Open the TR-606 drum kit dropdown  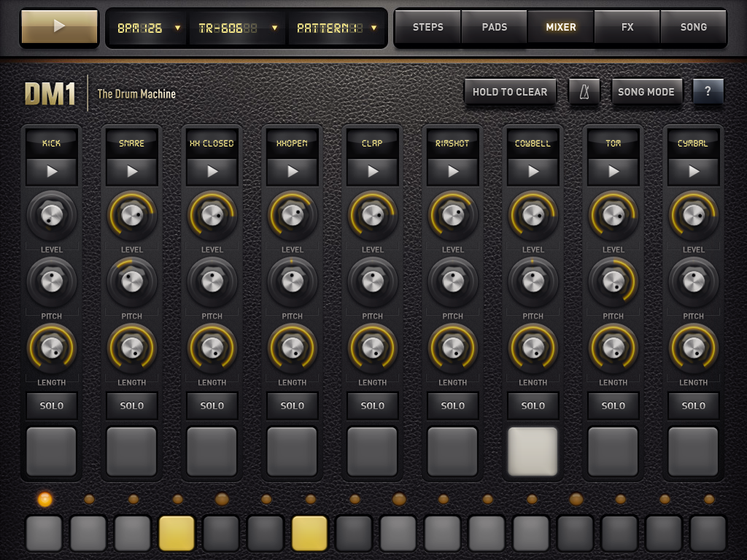(x=238, y=28)
